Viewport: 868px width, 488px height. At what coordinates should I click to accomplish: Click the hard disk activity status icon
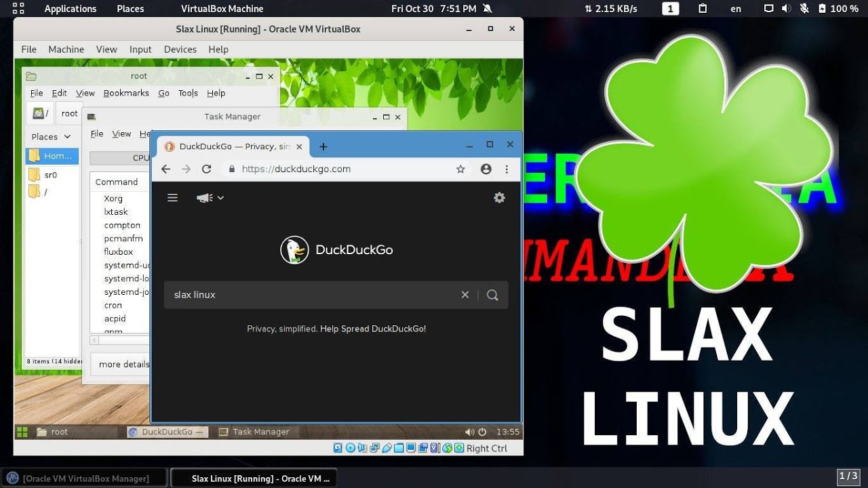click(338, 448)
